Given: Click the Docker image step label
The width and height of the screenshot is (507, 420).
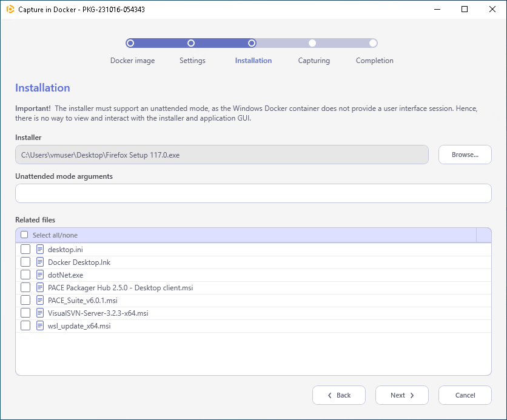Looking at the screenshot, I should (x=133, y=61).
